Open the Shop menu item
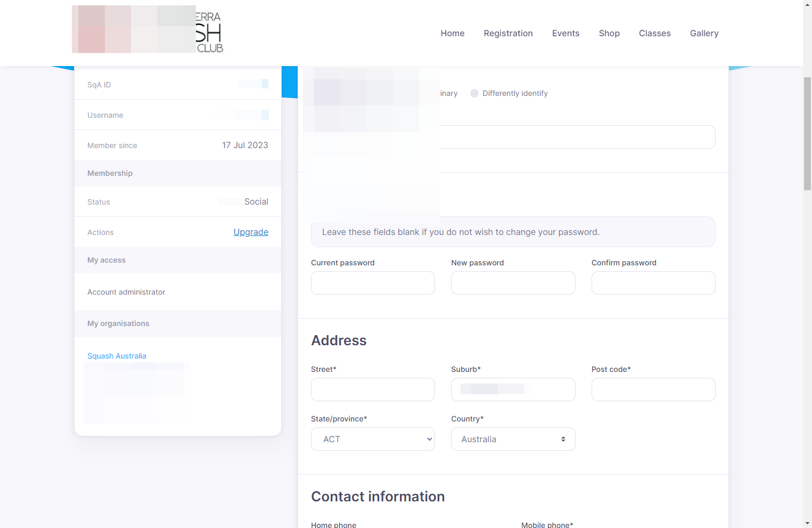The height and width of the screenshot is (528, 812). point(609,33)
